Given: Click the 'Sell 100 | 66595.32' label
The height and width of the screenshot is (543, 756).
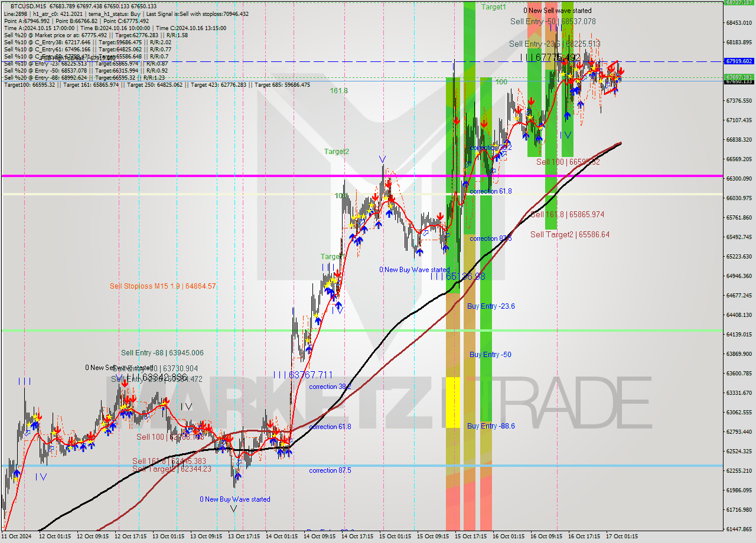Looking at the screenshot, I should [x=568, y=162].
